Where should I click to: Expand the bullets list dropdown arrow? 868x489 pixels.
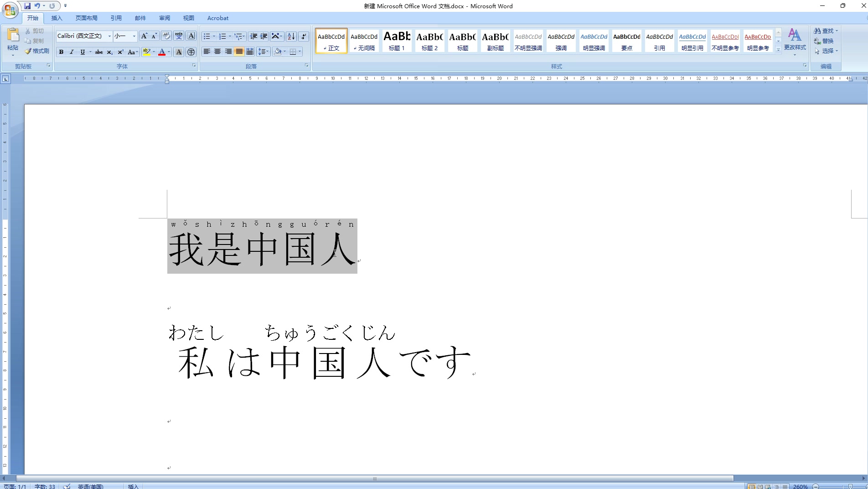click(x=214, y=36)
